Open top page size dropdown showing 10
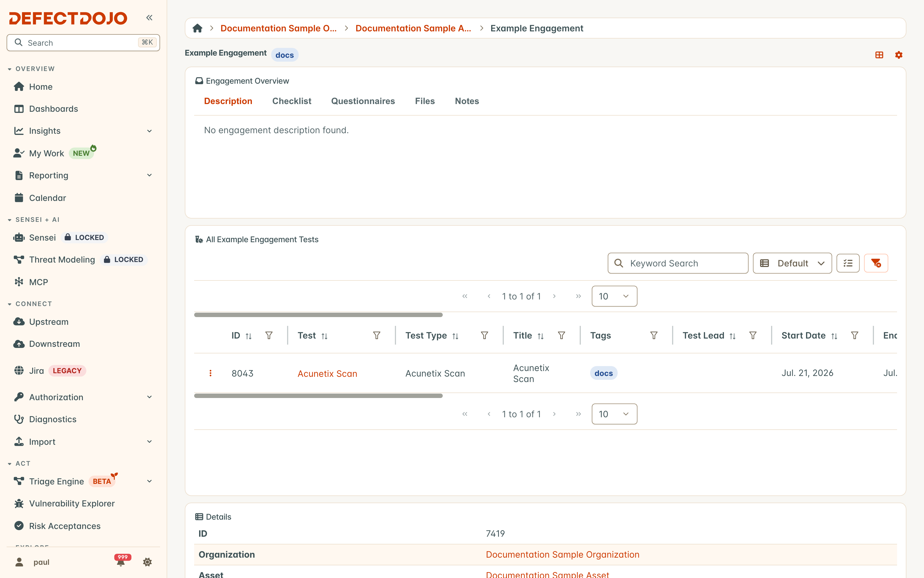This screenshot has width=924, height=578. (x=614, y=296)
